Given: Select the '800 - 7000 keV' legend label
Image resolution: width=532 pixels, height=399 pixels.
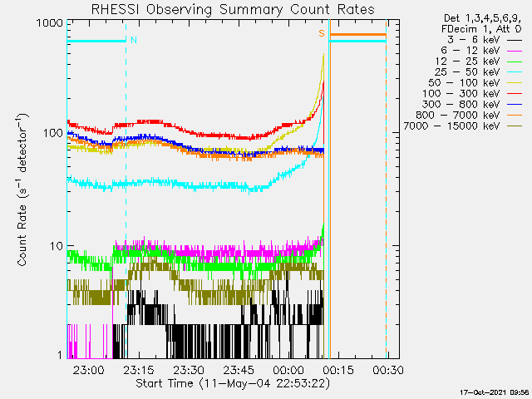Looking at the screenshot, I should point(458,116).
